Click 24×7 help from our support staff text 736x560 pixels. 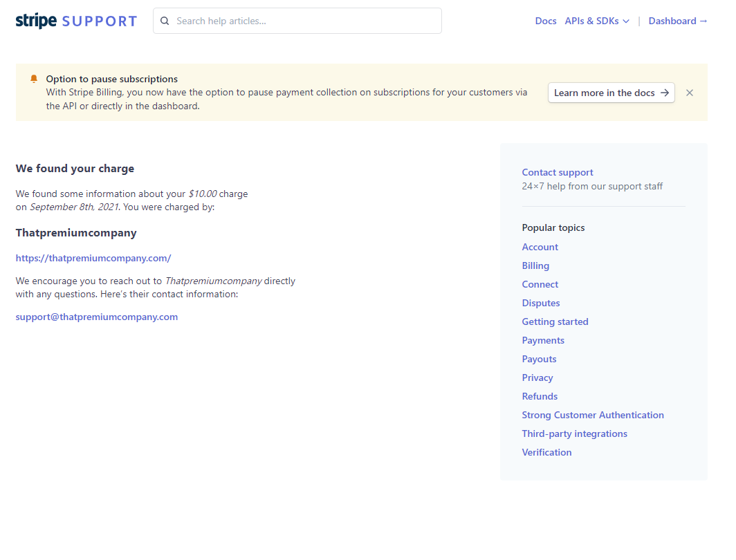(x=592, y=186)
